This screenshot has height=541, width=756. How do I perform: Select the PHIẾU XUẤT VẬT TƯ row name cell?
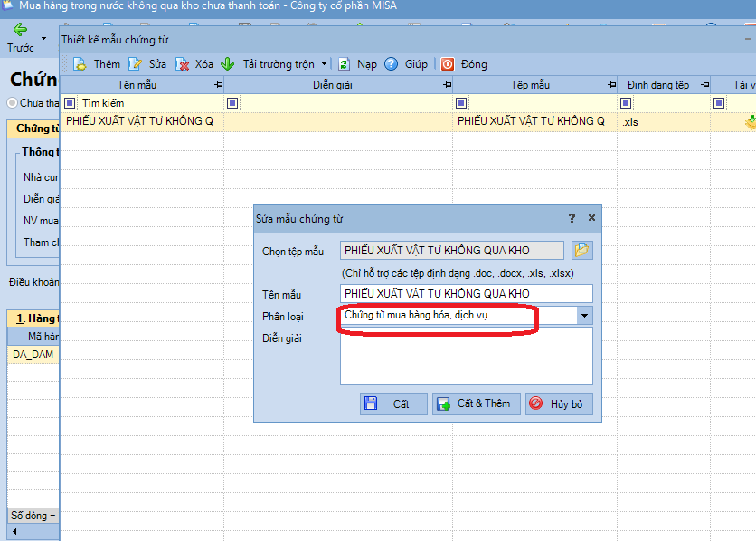pos(143,121)
